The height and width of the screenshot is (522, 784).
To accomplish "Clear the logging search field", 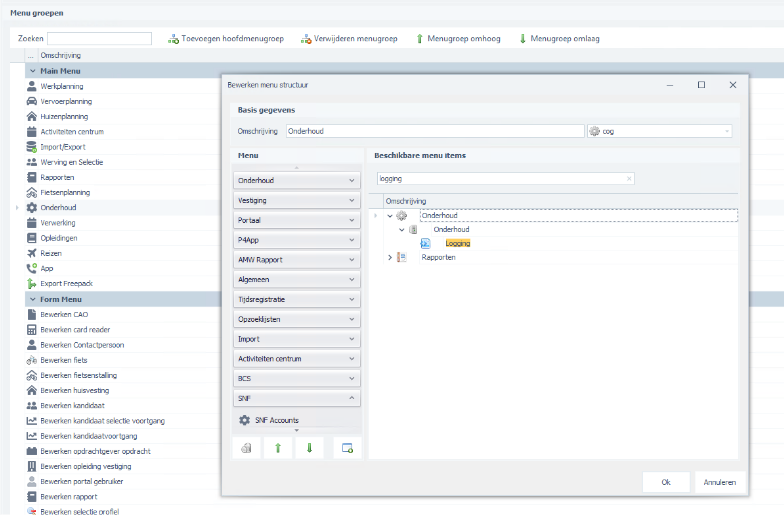I will [629, 178].
